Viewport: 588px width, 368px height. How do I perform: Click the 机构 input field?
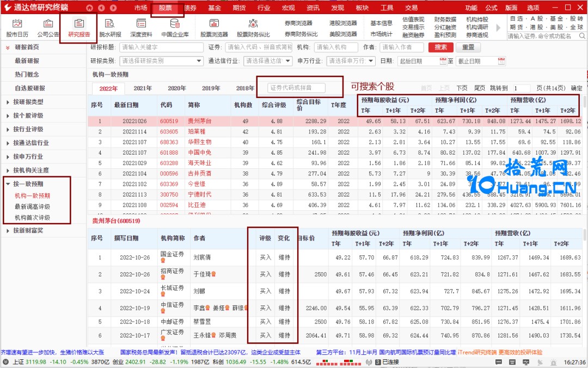(335, 47)
